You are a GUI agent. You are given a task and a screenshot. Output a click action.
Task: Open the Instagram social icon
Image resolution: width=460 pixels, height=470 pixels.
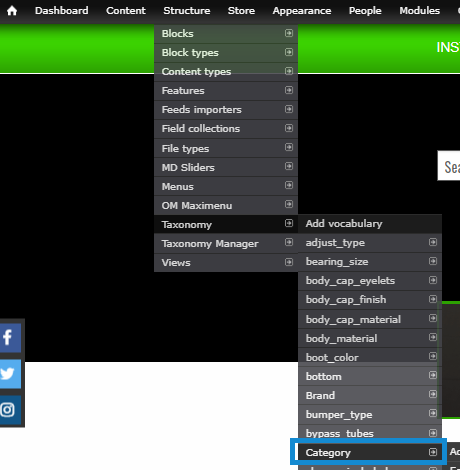coord(10,410)
